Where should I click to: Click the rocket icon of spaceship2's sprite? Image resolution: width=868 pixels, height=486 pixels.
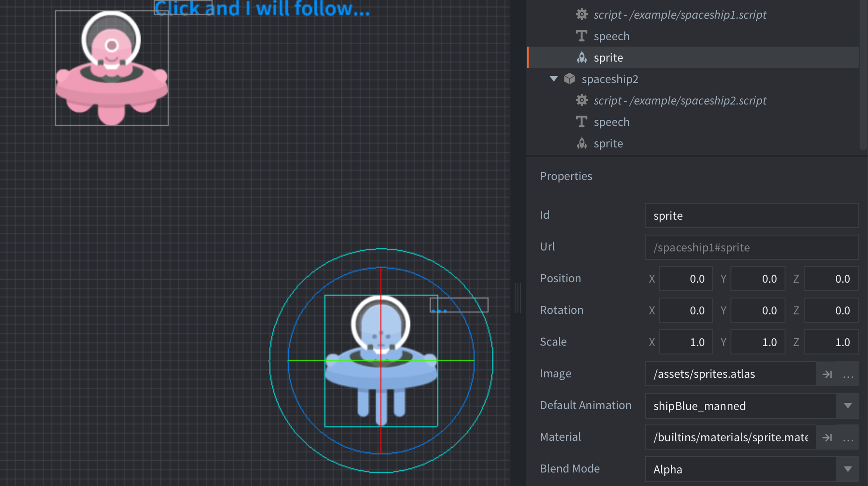pos(582,143)
